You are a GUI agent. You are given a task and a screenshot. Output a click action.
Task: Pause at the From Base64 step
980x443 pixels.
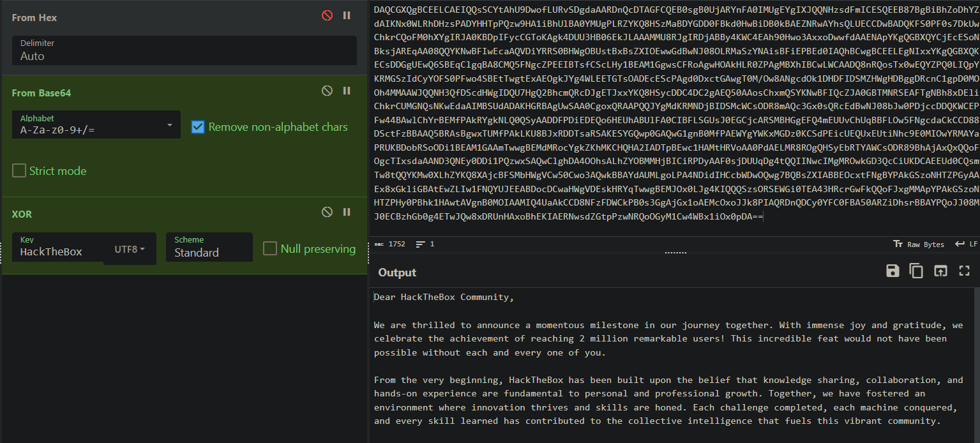pyautogui.click(x=347, y=91)
